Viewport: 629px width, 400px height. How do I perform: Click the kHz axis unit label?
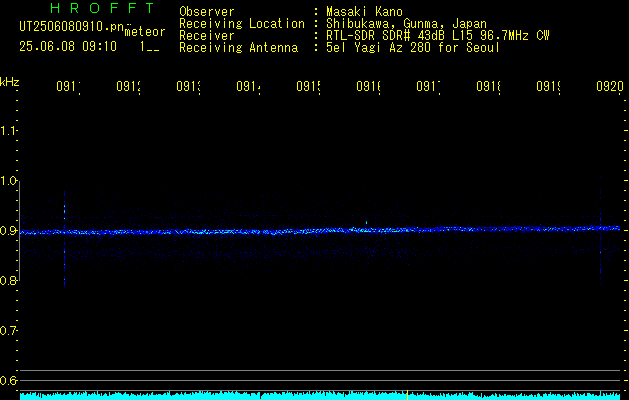pyautogui.click(x=9, y=82)
